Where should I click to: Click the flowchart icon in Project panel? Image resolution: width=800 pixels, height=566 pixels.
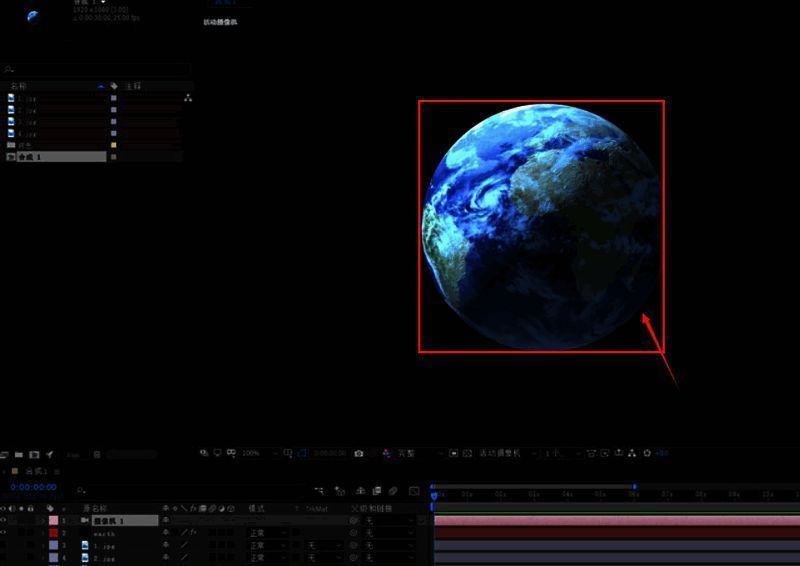click(x=187, y=98)
